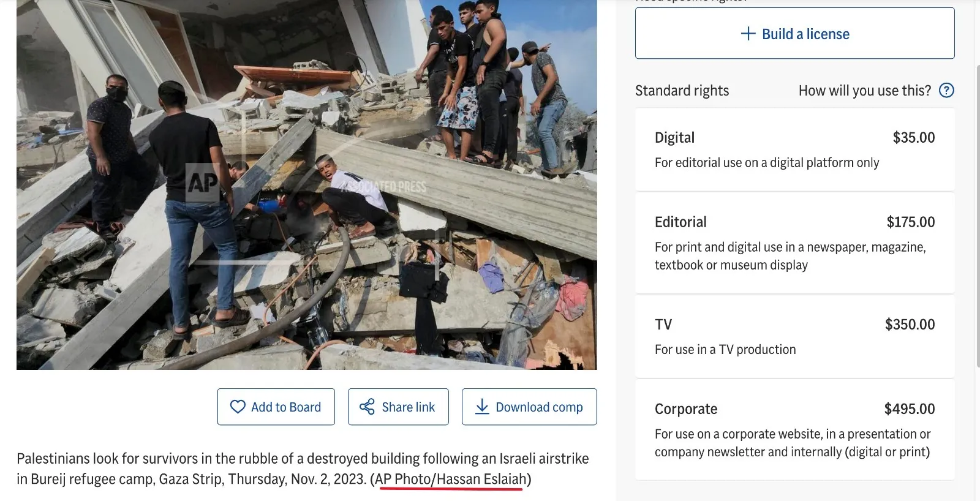980x501 pixels.
Task: Click the photo caption text
Action: 303,469
